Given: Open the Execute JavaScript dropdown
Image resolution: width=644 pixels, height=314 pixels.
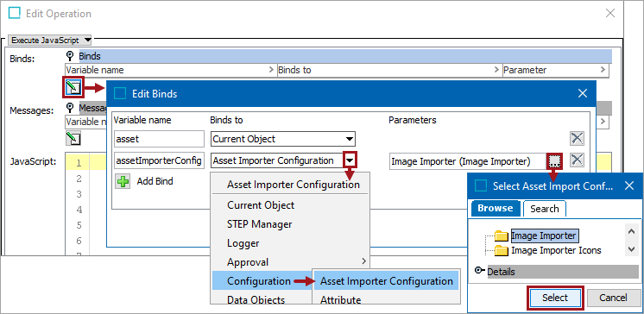Looking at the screenshot, I should pyautogui.click(x=50, y=41).
